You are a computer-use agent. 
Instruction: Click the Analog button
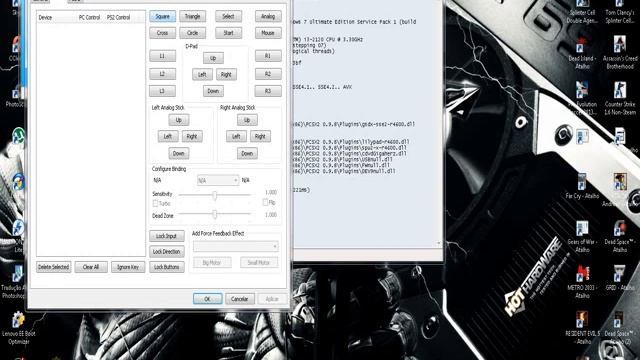pos(268,16)
